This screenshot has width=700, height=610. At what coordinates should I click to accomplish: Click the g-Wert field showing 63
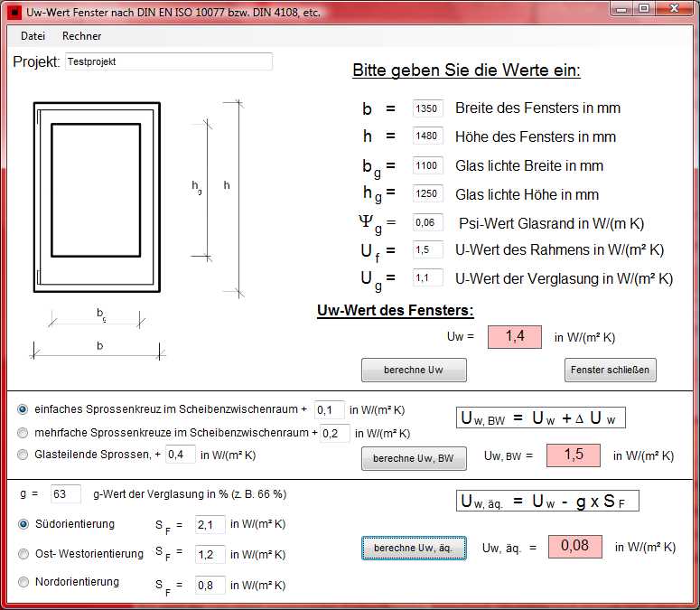66,494
